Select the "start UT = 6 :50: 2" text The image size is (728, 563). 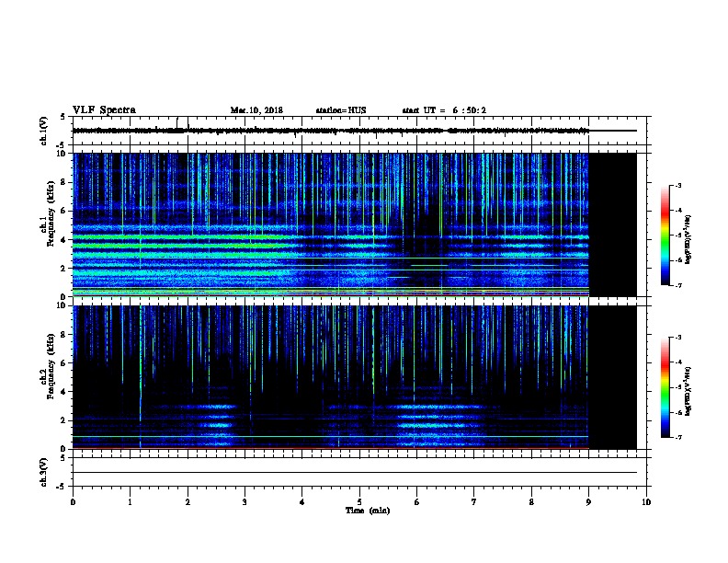pos(444,110)
